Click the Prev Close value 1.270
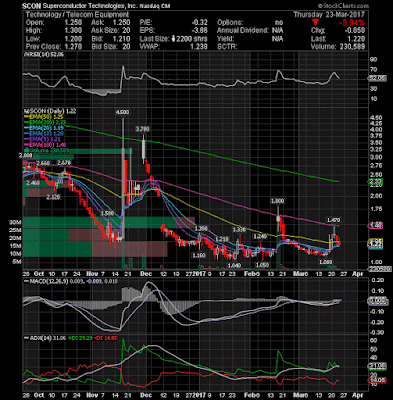This screenshot has height=400, width=393. 72,47
